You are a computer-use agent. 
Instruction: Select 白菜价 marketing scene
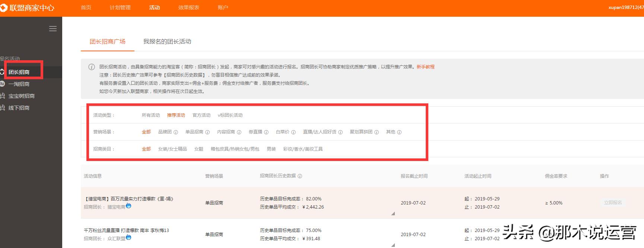point(283,132)
